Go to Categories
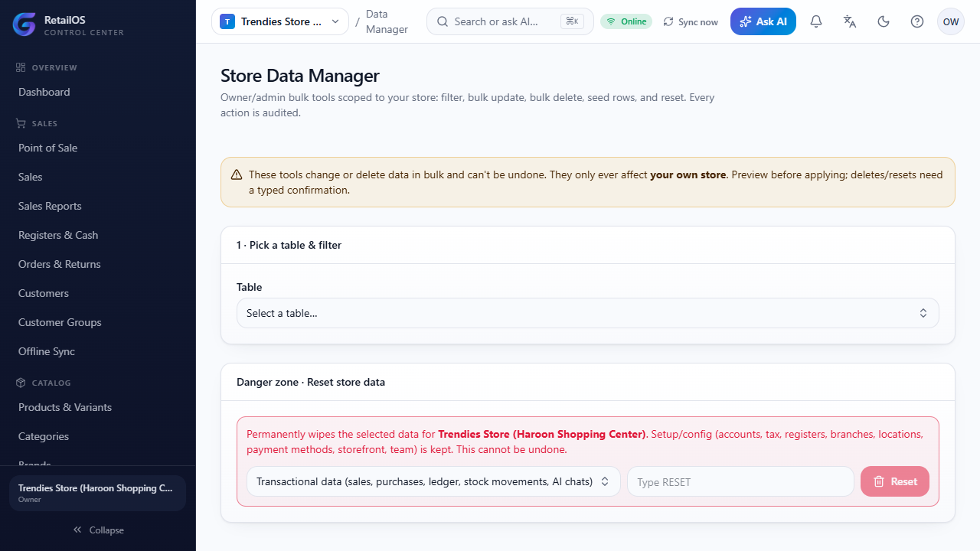 pos(98,436)
